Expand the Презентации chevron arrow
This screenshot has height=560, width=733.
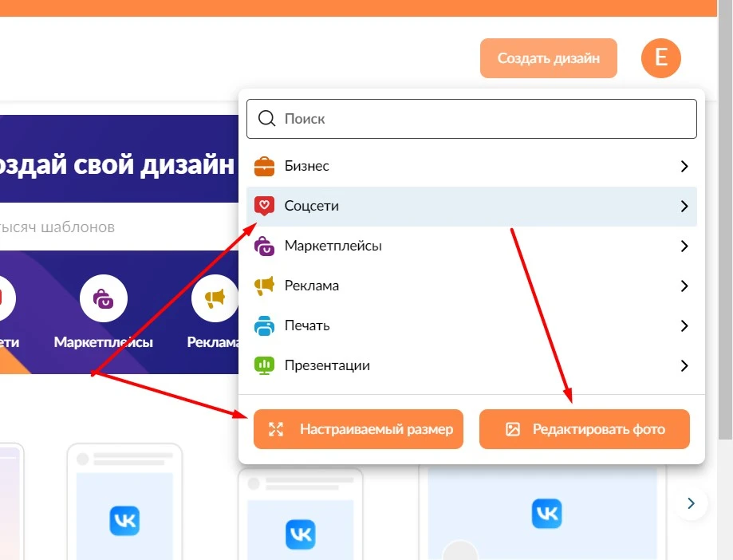tap(684, 365)
